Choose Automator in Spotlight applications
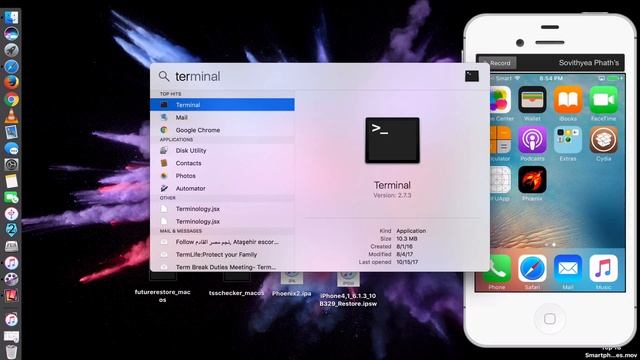This screenshot has height=360, width=640. click(x=222, y=188)
